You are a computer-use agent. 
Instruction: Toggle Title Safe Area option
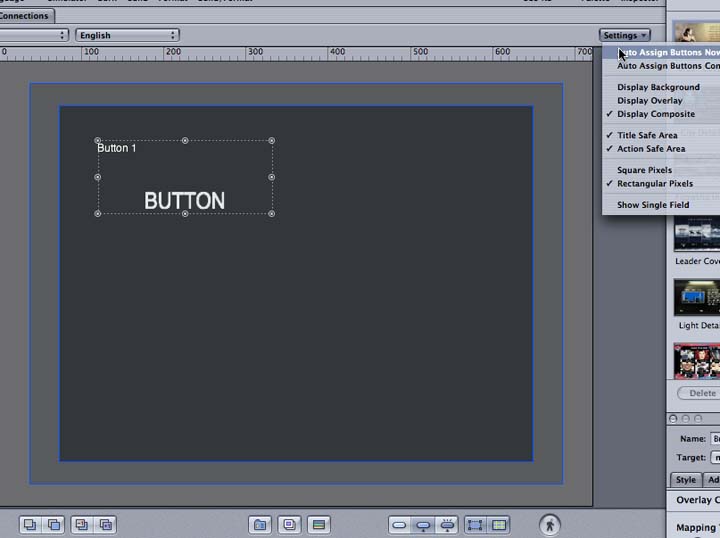pos(647,135)
